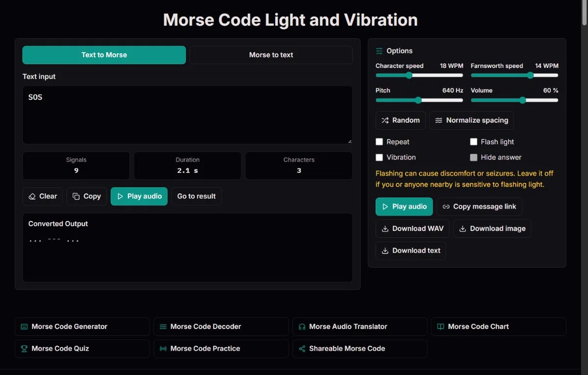Click the Normalize spacing button
This screenshot has height=375, width=588.
(471, 120)
